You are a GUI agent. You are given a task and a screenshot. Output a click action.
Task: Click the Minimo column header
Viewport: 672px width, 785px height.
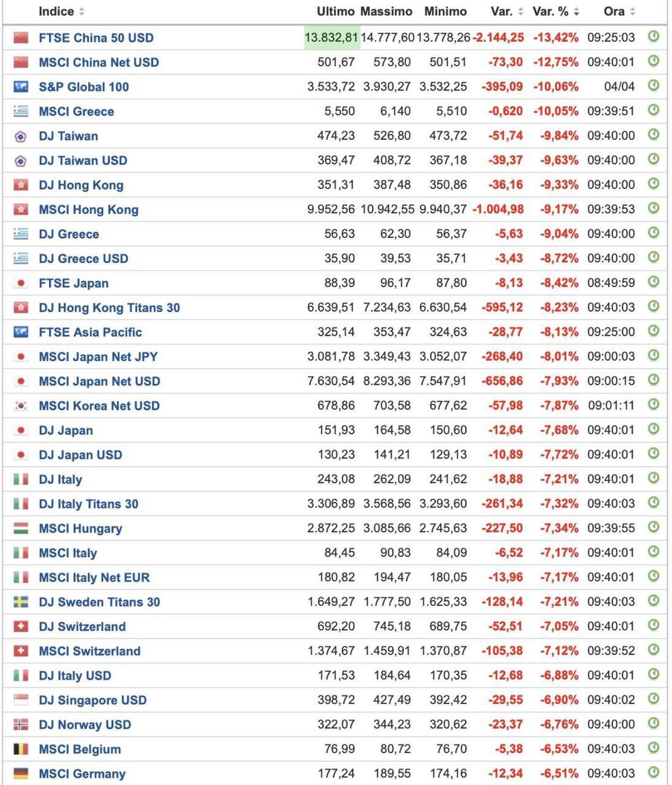pyautogui.click(x=446, y=12)
